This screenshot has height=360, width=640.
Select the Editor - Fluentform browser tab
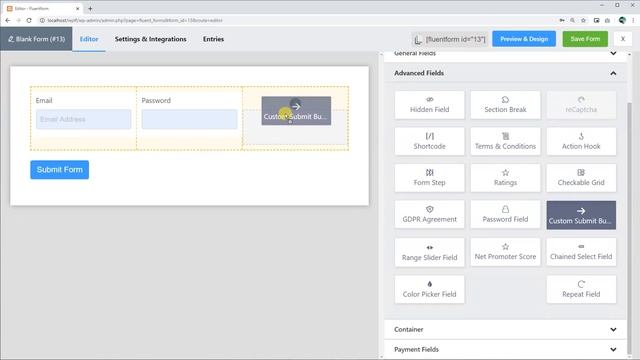click(43, 8)
